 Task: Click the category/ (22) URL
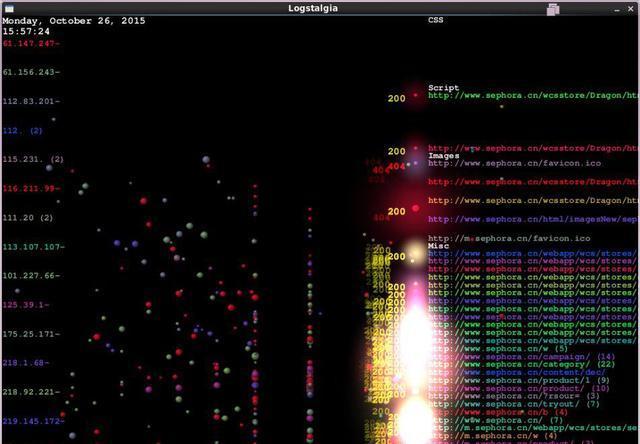click(x=522, y=365)
